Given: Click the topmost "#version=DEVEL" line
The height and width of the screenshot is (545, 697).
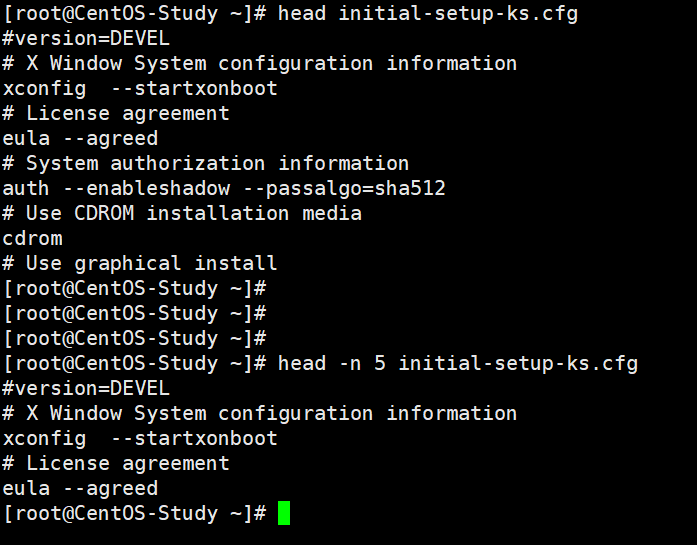Looking at the screenshot, I should click(86, 39).
